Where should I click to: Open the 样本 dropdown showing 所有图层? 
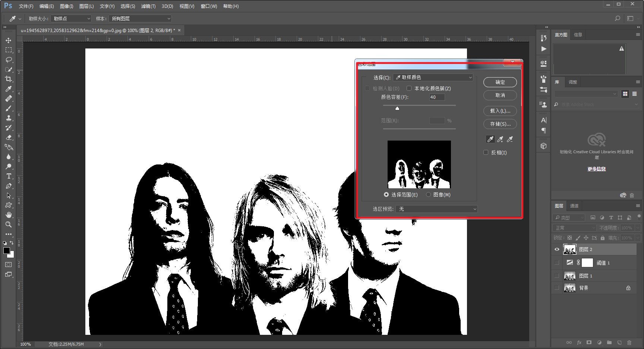(x=141, y=19)
